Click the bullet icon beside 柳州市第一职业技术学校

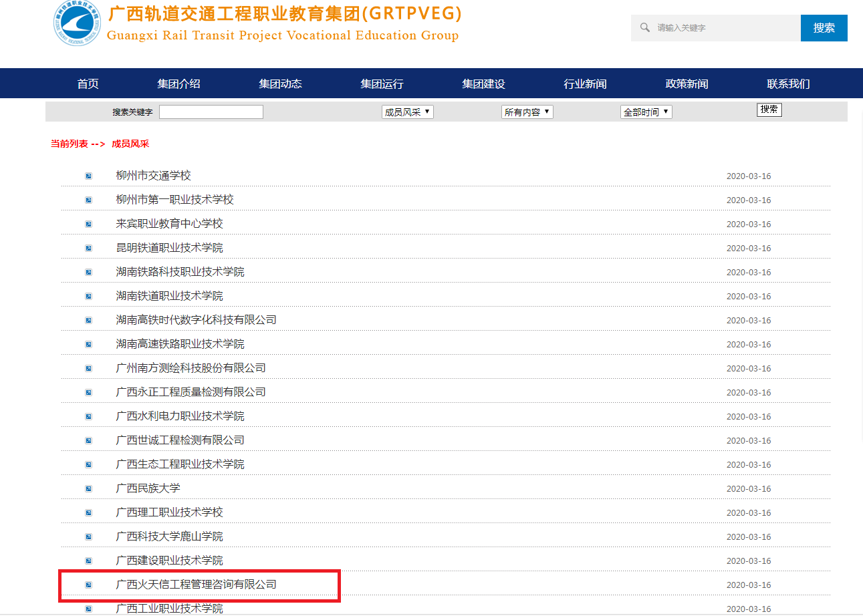(88, 200)
